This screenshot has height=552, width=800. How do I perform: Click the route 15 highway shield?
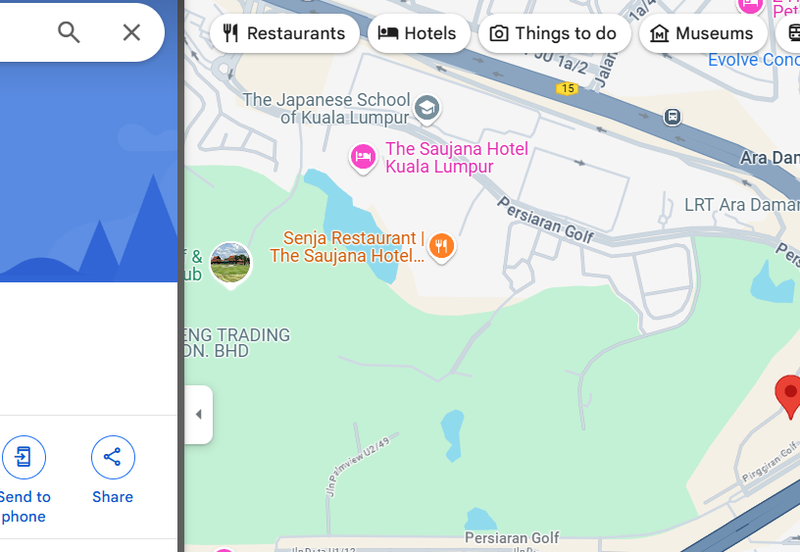pyautogui.click(x=567, y=88)
